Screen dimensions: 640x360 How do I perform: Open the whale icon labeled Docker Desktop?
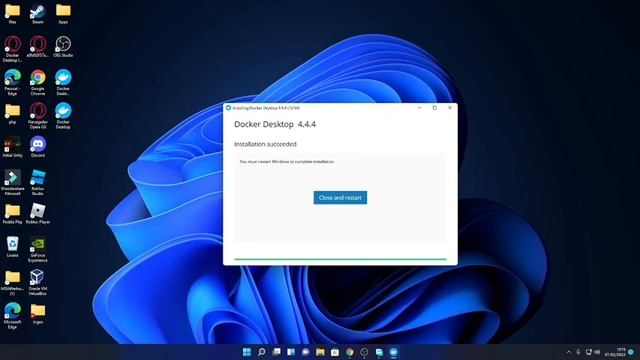tap(63, 116)
